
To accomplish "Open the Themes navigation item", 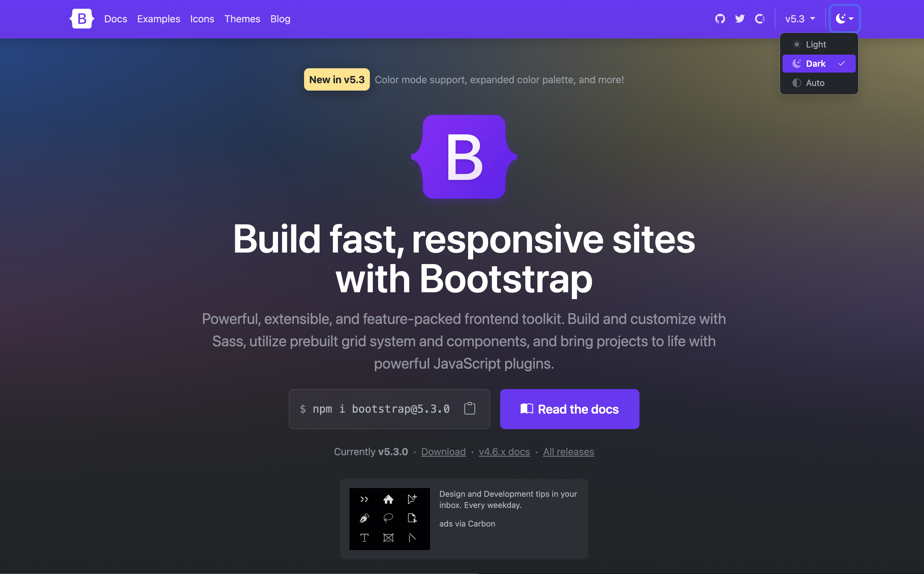I will (x=242, y=19).
